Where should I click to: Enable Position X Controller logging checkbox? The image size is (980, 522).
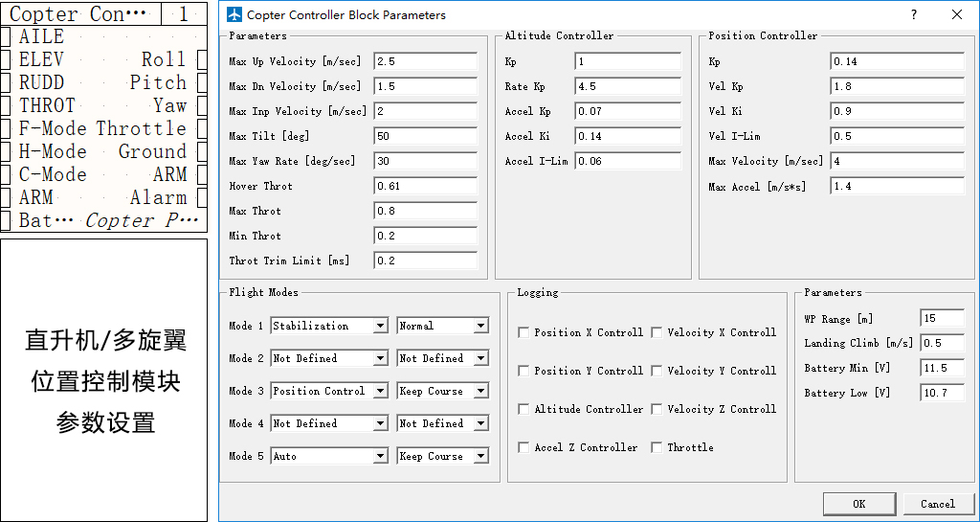(523, 332)
